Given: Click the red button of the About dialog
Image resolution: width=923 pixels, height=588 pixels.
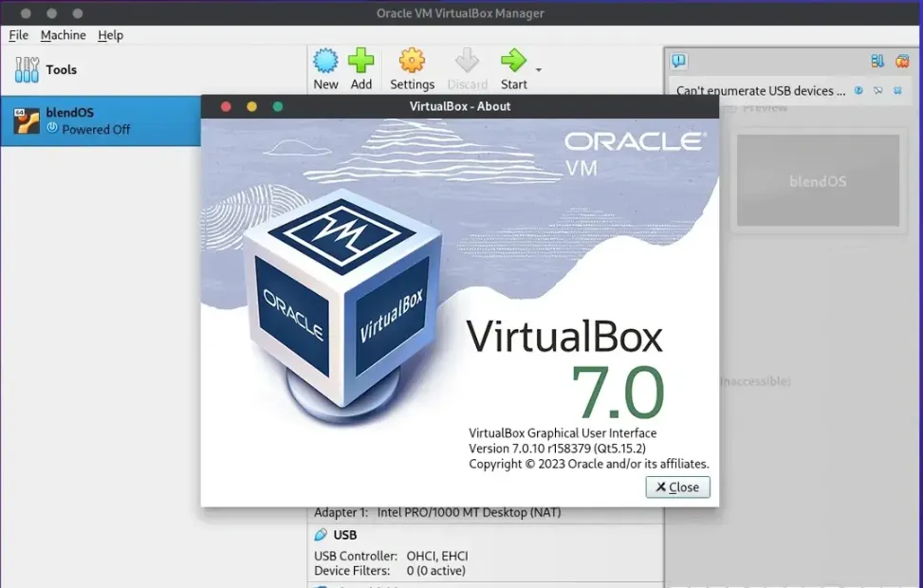Looking at the screenshot, I should click(226, 106).
